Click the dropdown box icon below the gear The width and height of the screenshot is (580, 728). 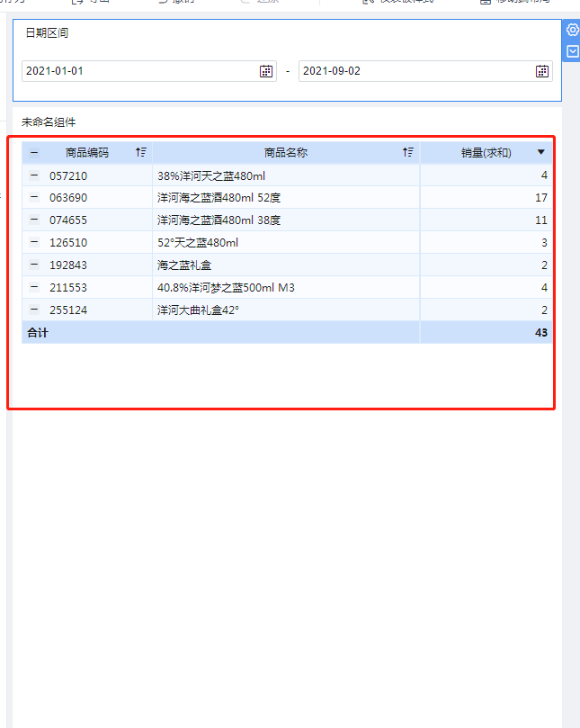pyautogui.click(x=573, y=51)
